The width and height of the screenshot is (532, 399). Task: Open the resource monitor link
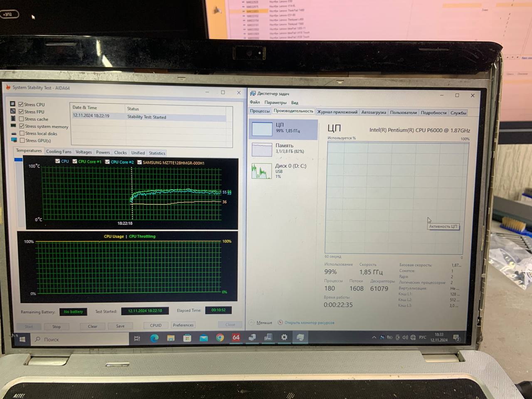click(309, 323)
